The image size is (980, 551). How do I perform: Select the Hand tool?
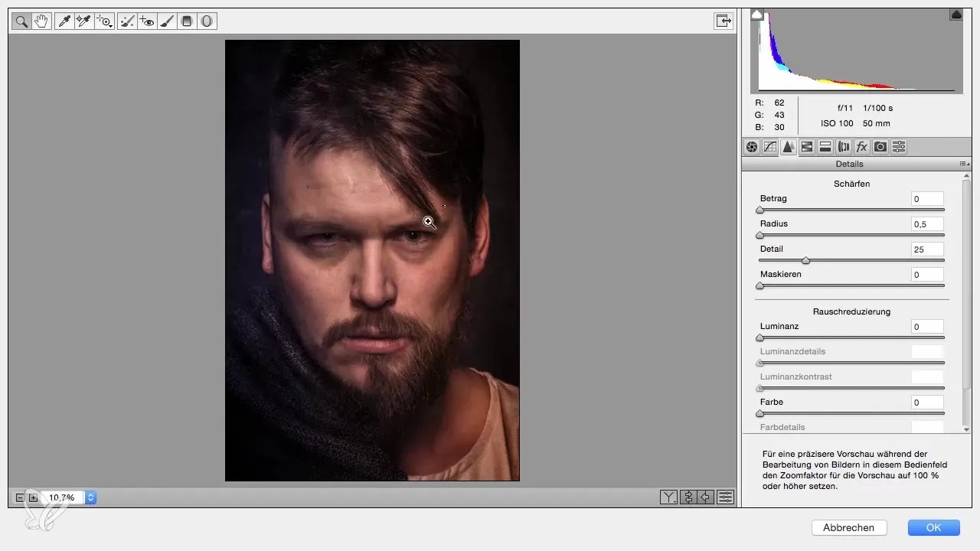(41, 21)
